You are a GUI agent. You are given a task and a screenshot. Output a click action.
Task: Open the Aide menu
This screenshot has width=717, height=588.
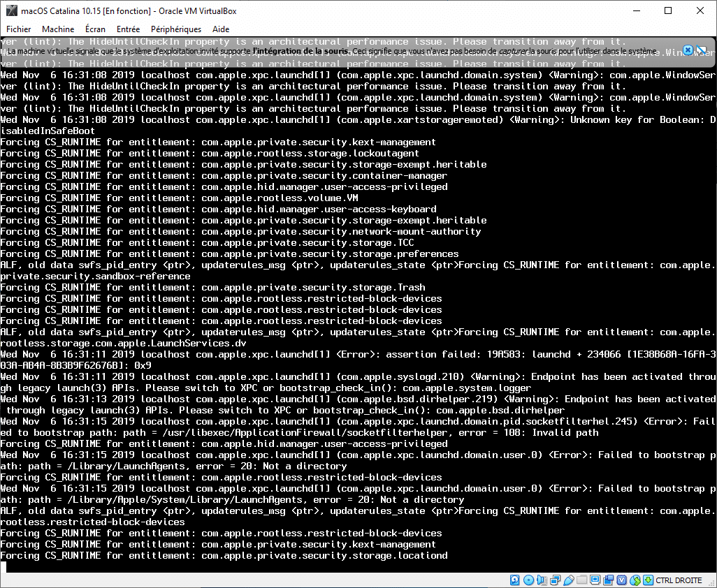[221, 29]
